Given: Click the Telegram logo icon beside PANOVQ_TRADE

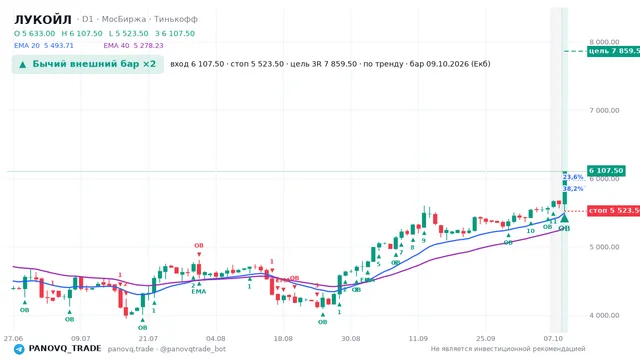Looking at the screenshot, I should [x=19, y=349].
